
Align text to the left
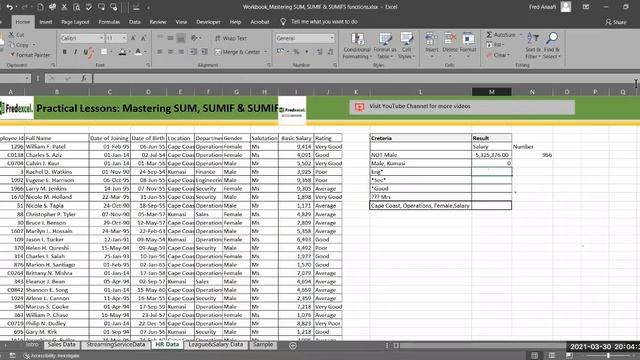click(x=160, y=52)
